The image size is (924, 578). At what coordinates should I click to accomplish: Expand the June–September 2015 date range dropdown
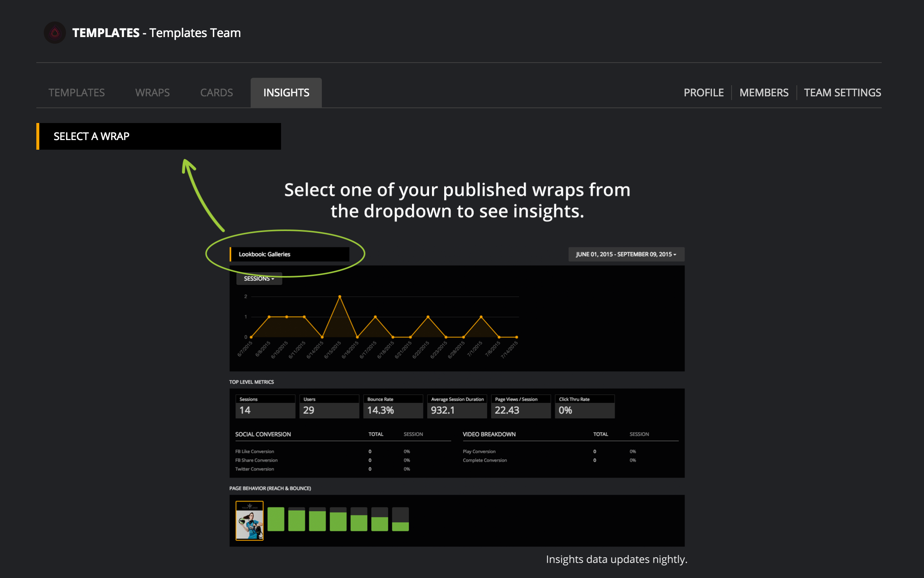click(626, 254)
